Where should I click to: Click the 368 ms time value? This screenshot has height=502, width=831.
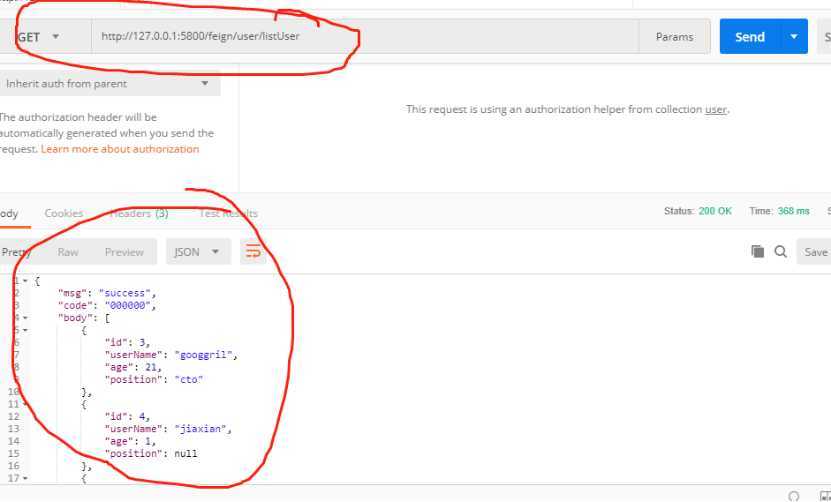(793, 211)
